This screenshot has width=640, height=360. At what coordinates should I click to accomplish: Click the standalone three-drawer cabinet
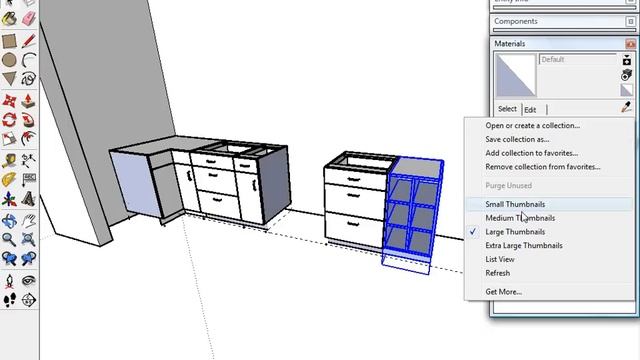tap(356, 201)
